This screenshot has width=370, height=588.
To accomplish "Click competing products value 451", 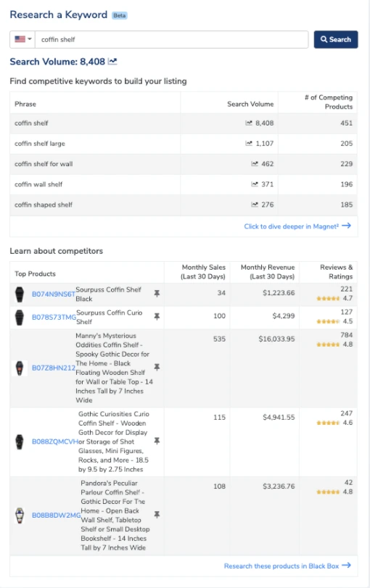I will point(346,123).
